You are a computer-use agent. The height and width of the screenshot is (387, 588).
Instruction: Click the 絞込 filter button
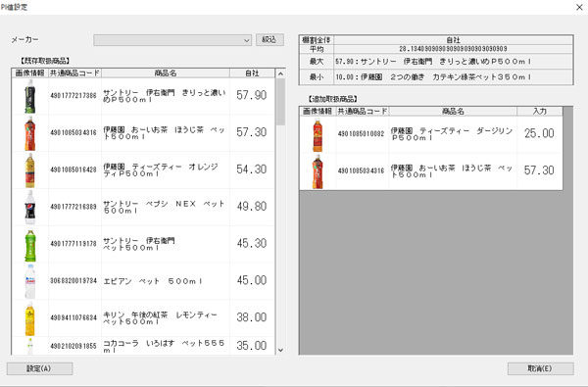[269, 40]
